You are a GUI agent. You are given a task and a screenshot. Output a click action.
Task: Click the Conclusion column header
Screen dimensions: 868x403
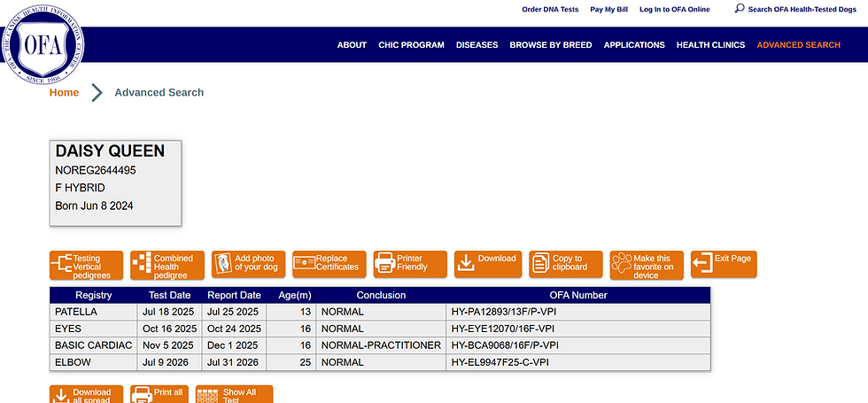[x=381, y=295]
